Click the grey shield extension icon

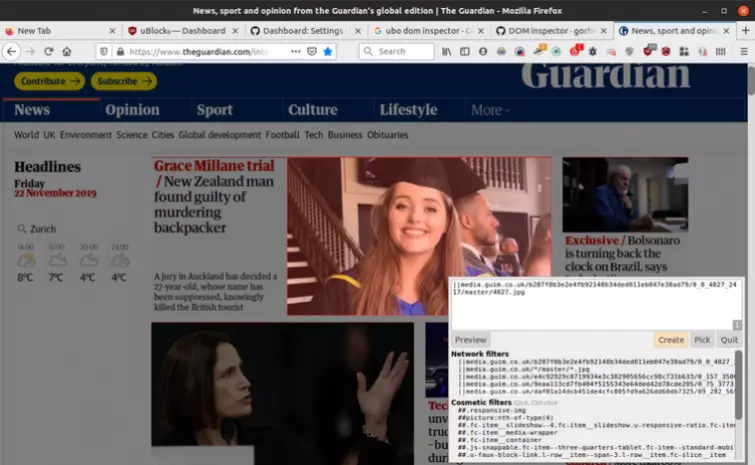coord(629,52)
